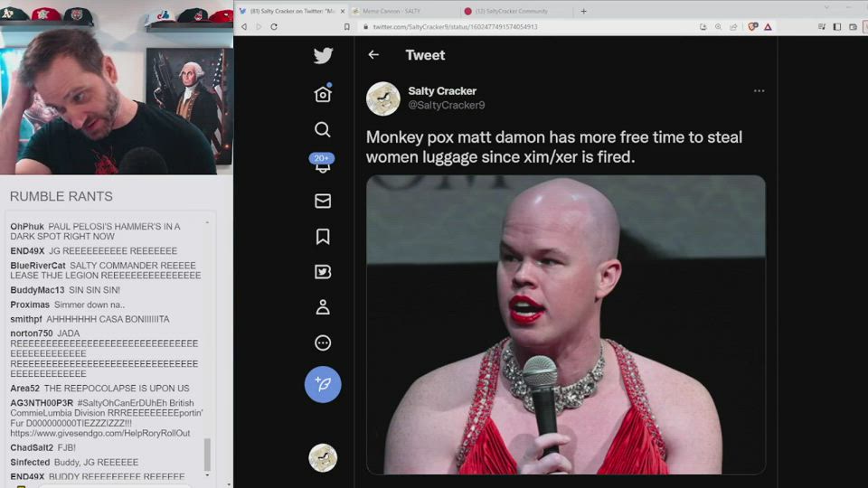Open notifications with the 20+ badge
This screenshot has width=868, height=488.
click(323, 164)
